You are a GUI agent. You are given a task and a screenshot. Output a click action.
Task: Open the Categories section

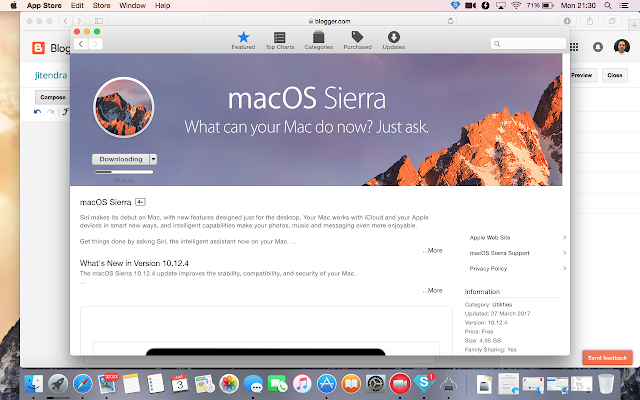tap(318, 40)
